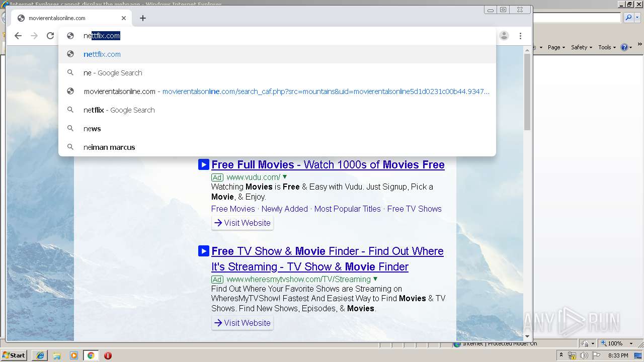644x362 pixels.
Task: Open Chrome's three-dot menu
Action: pyautogui.click(x=521, y=36)
